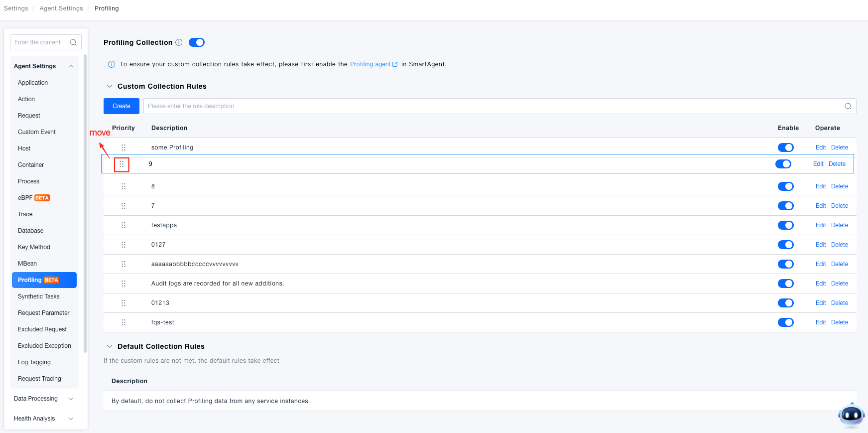Open Request Tracing in the sidebar

point(39,379)
